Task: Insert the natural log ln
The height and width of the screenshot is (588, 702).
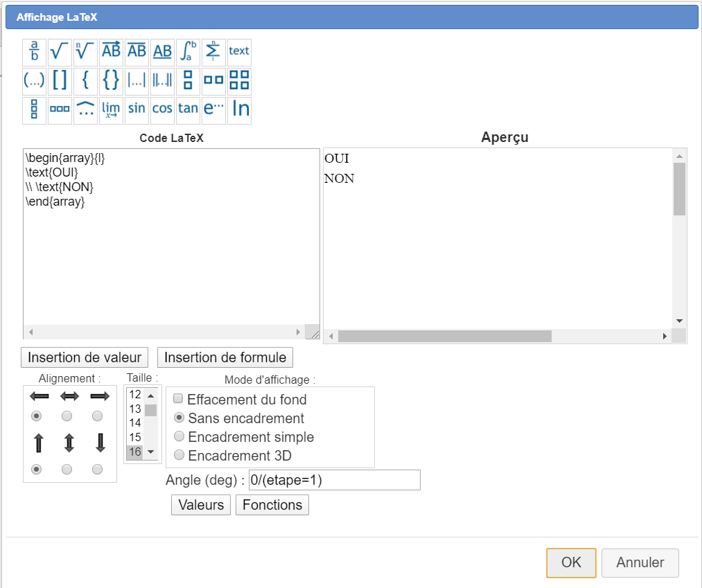Action: point(240,109)
